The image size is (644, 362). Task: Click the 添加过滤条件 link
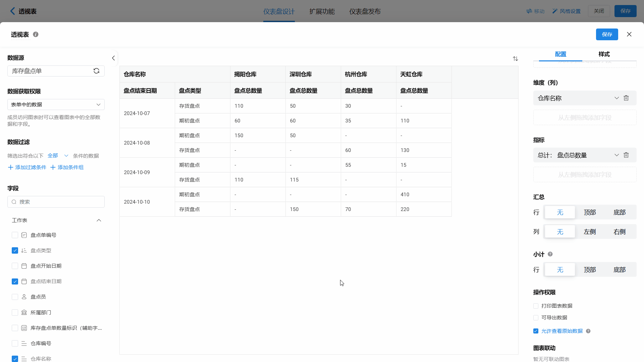(x=27, y=167)
